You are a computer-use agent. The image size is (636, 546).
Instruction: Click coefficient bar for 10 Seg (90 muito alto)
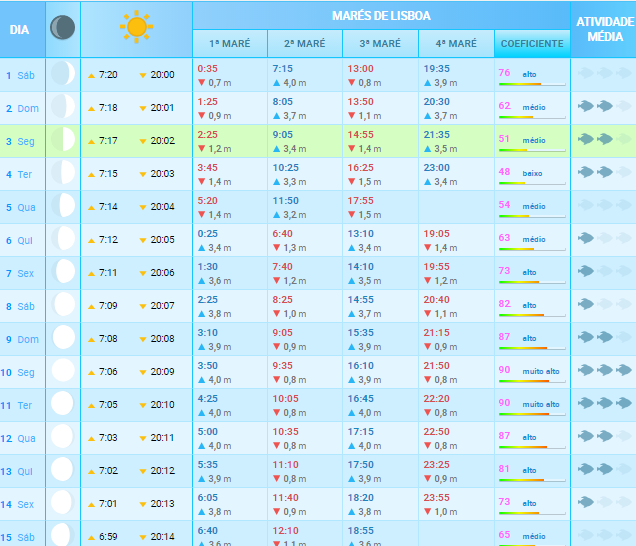532,381
